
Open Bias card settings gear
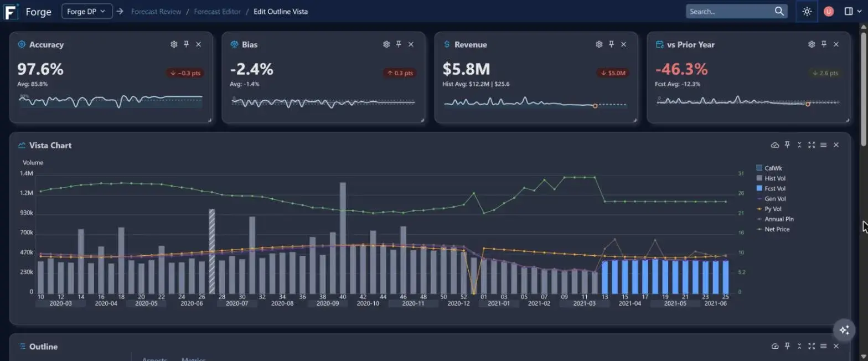(x=386, y=44)
